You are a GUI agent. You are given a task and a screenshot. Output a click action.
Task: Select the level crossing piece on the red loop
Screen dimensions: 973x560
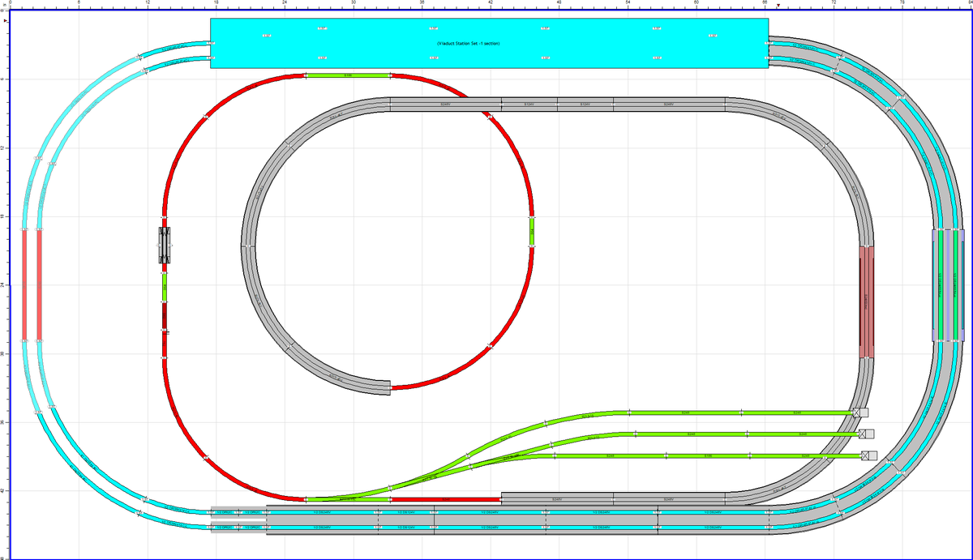tap(165, 245)
